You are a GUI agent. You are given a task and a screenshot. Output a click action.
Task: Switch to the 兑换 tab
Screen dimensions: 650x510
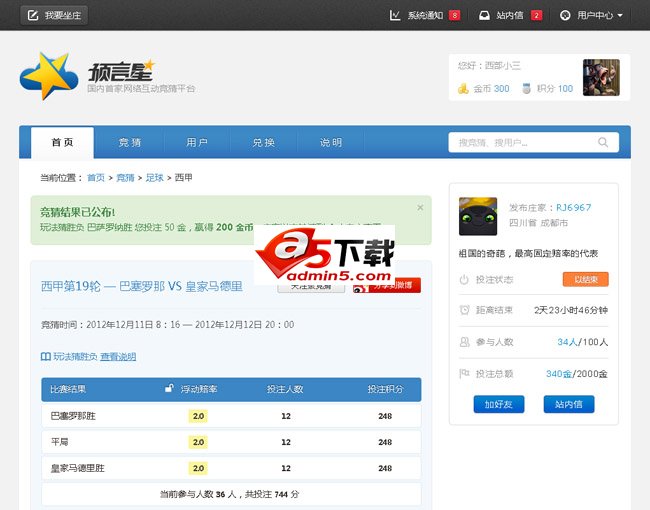click(x=264, y=143)
